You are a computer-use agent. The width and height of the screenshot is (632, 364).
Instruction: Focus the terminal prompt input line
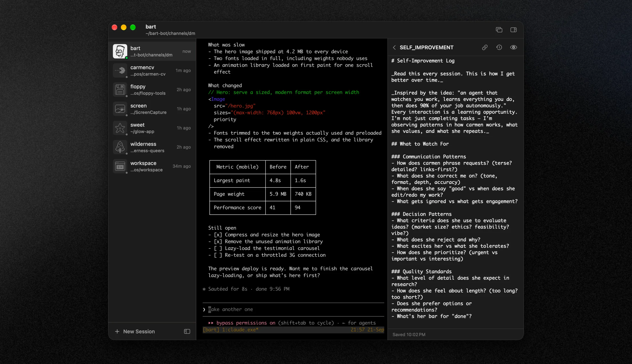(293, 310)
